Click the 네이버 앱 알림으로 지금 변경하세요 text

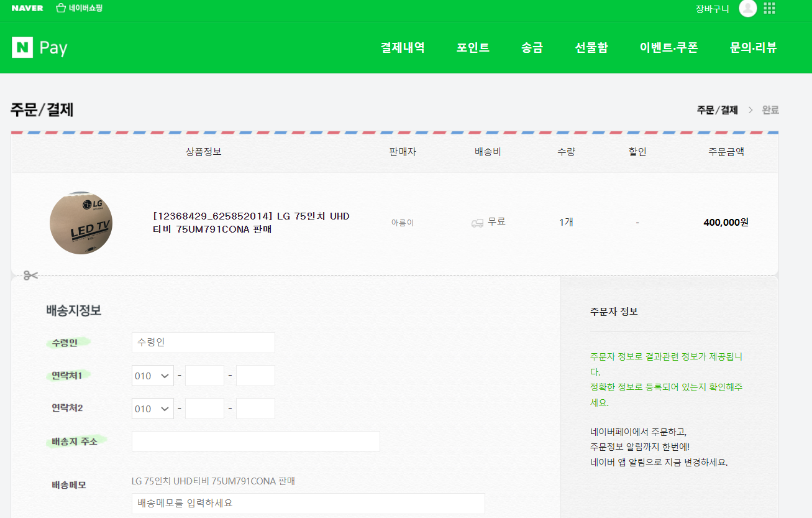659,463
